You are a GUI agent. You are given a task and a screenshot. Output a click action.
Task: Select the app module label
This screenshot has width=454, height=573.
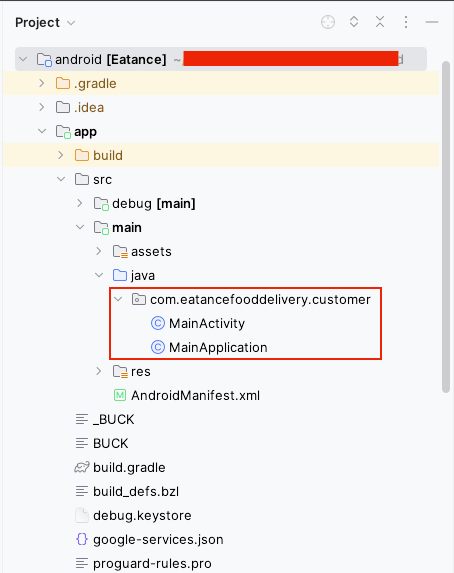pos(86,132)
